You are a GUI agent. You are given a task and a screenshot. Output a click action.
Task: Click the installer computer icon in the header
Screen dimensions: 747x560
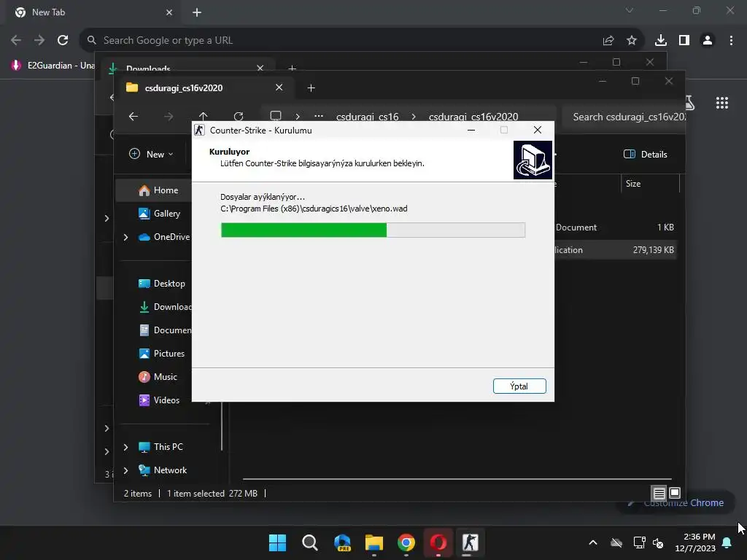533,160
